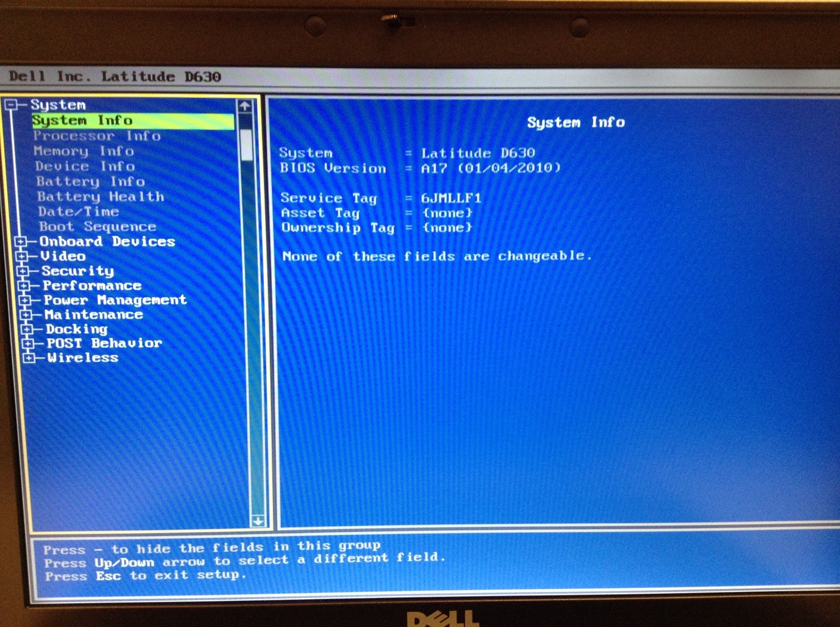Expand the Performance group
The width and height of the screenshot is (840, 627).
[24, 285]
